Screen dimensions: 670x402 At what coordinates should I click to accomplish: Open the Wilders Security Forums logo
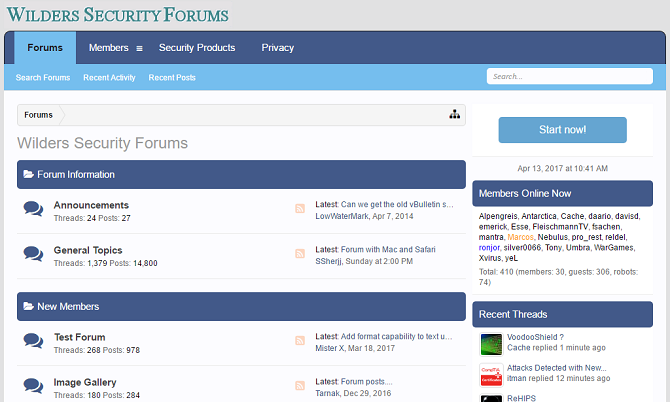[x=118, y=15]
